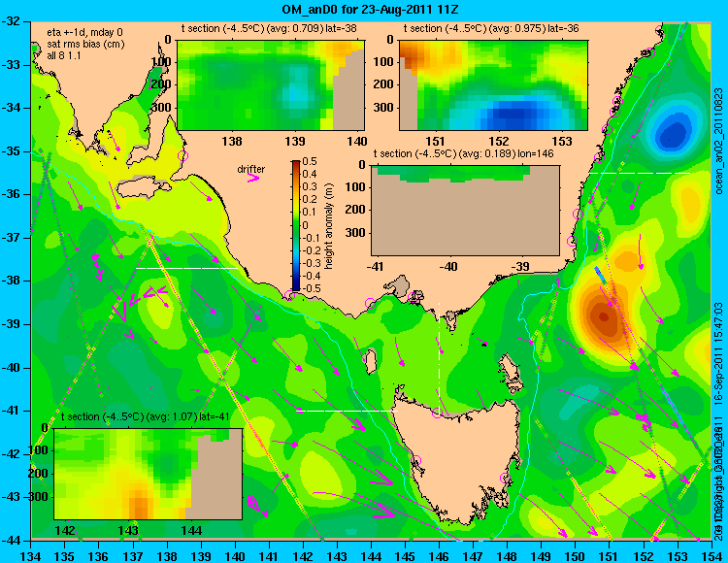The height and width of the screenshot is (563, 728).
Task: Click the height anomaly color bar
Action: [x=296, y=225]
